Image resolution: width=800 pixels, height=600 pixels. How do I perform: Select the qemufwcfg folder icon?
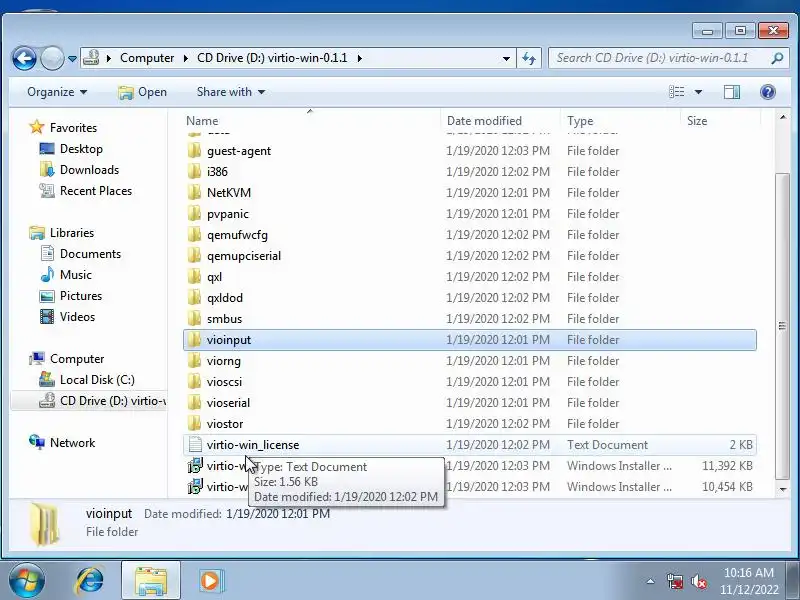point(194,235)
